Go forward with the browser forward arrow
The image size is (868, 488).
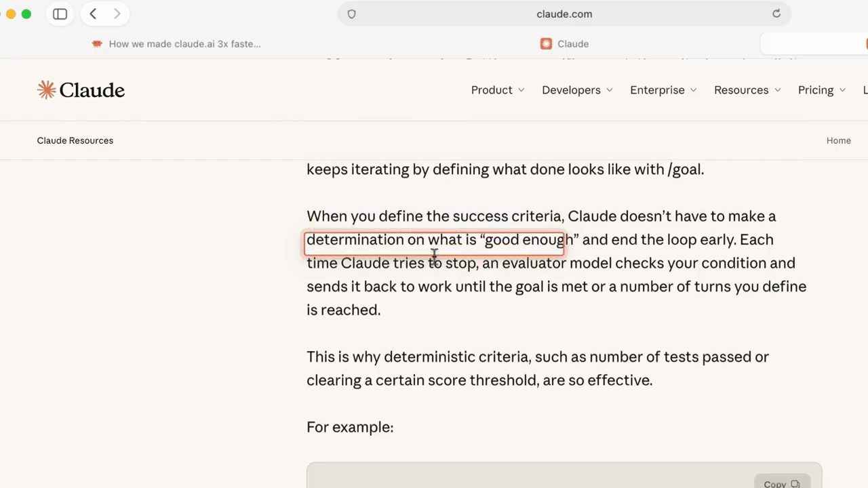117,14
